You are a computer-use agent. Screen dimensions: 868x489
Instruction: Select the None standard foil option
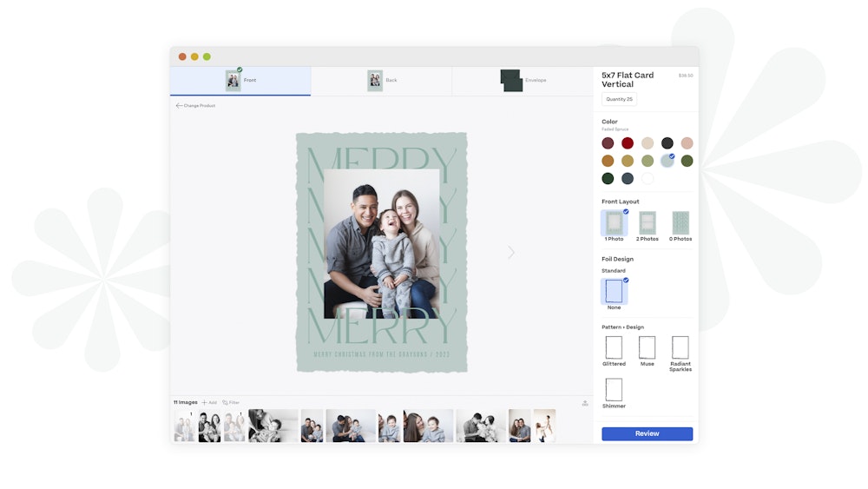pyautogui.click(x=614, y=291)
